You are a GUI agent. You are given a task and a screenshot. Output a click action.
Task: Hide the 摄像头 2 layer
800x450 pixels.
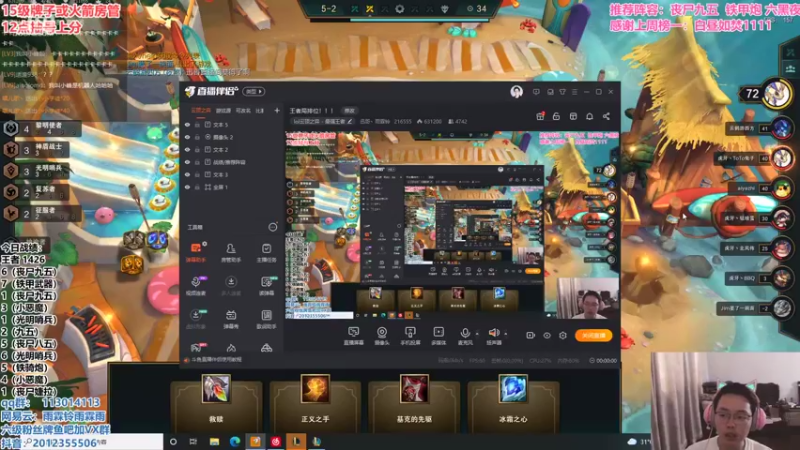click(x=187, y=137)
